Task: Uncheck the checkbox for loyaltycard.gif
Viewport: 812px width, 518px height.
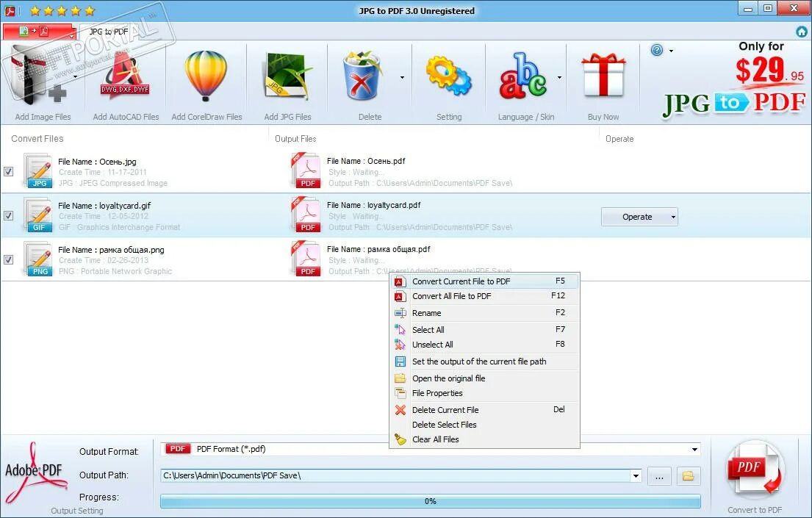Action: coord(8,215)
